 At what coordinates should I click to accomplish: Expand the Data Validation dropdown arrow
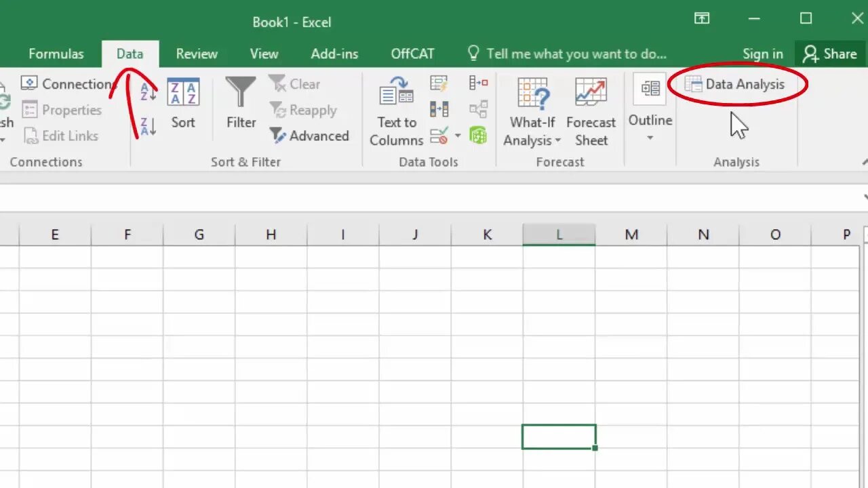tap(458, 136)
